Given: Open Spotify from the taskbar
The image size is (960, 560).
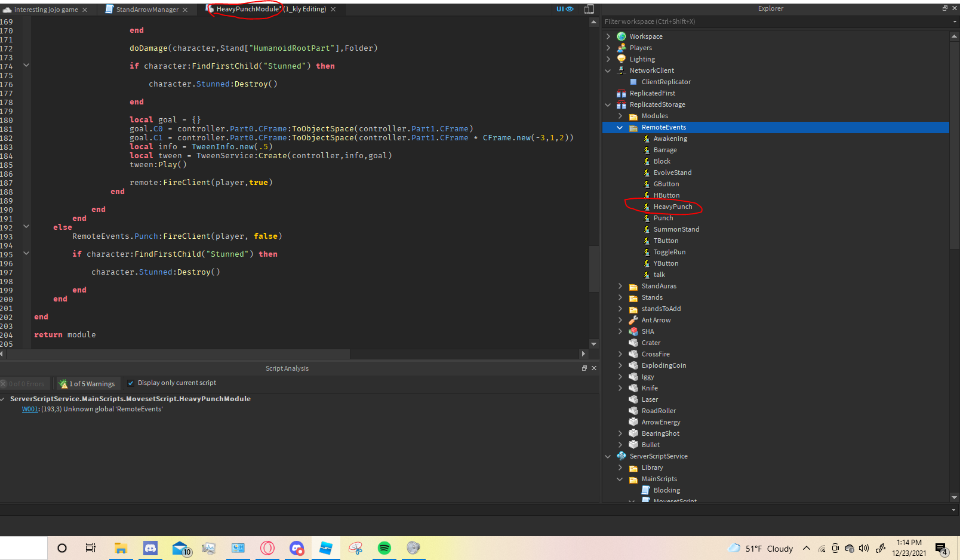Looking at the screenshot, I should (x=384, y=548).
